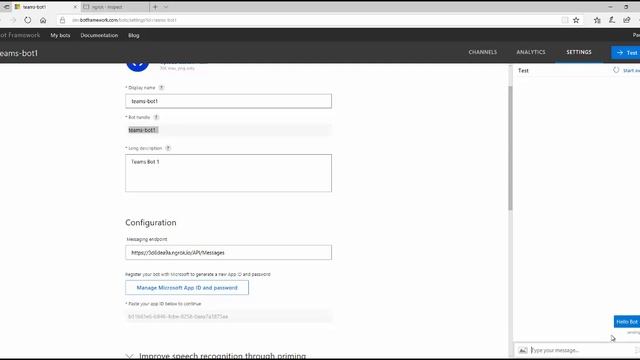
Task: Click the upload image icon in chat
Action: pyautogui.click(x=522, y=350)
